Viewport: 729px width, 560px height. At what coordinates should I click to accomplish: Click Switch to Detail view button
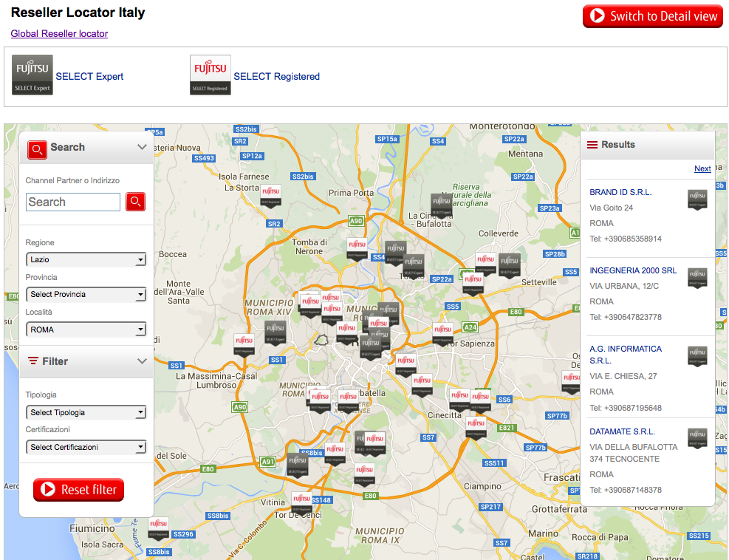(652, 16)
